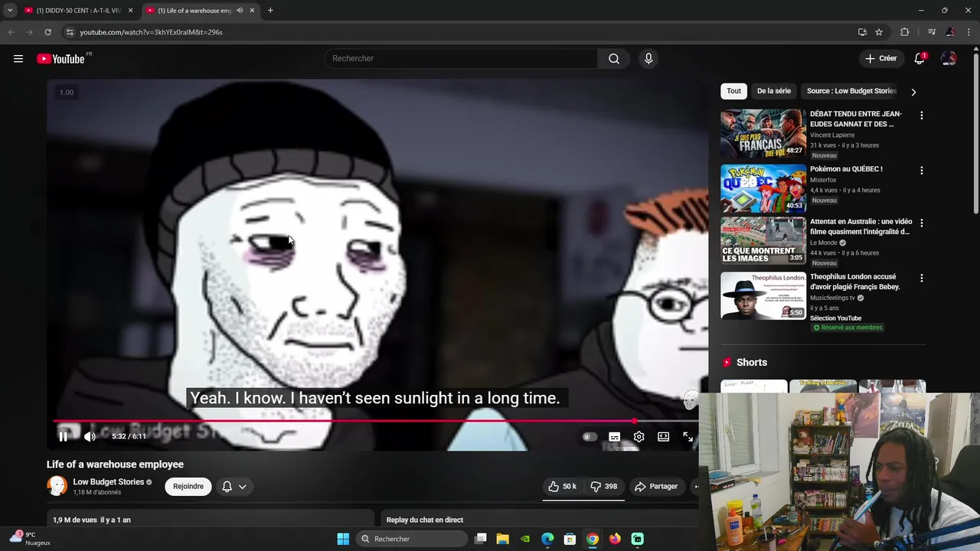Open options menu for Pokémon au Québec video
Viewport: 980px width, 551px height.
click(x=922, y=171)
